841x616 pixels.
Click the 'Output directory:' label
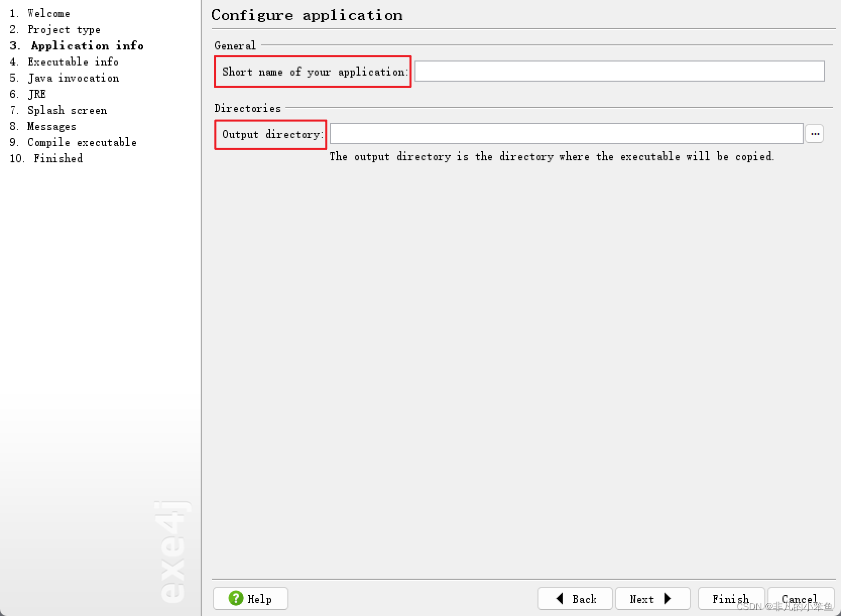coord(273,135)
